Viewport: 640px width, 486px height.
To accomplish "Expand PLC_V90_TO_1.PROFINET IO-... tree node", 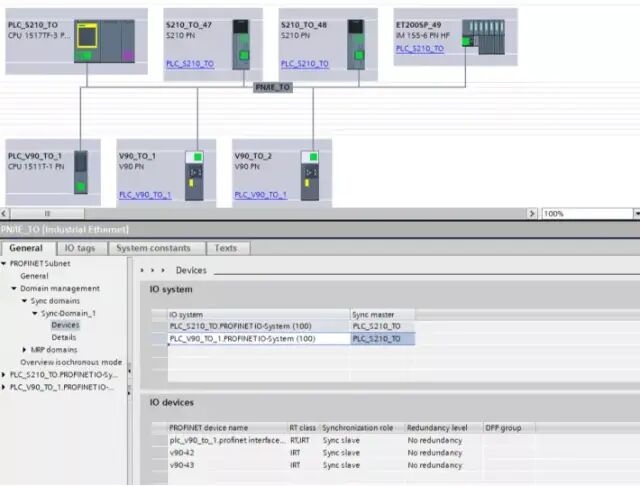I will click(x=4, y=387).
